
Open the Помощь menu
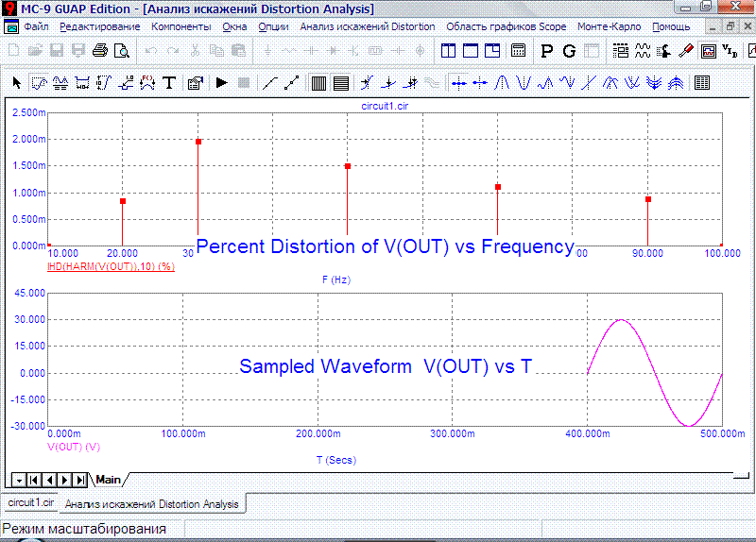pos(671,26)
